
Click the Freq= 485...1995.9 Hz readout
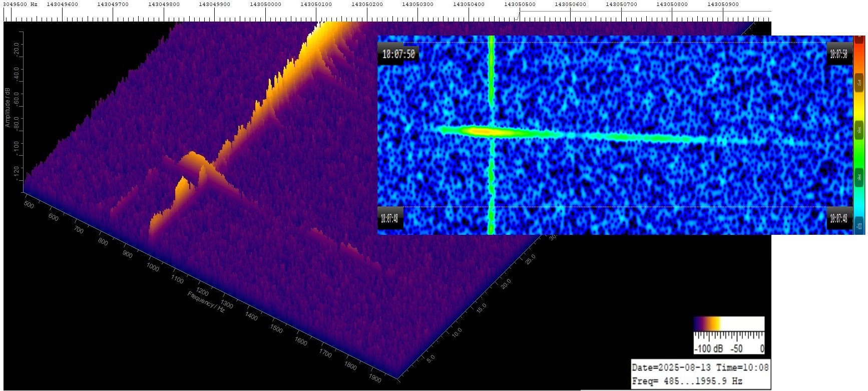pos(687,381)
